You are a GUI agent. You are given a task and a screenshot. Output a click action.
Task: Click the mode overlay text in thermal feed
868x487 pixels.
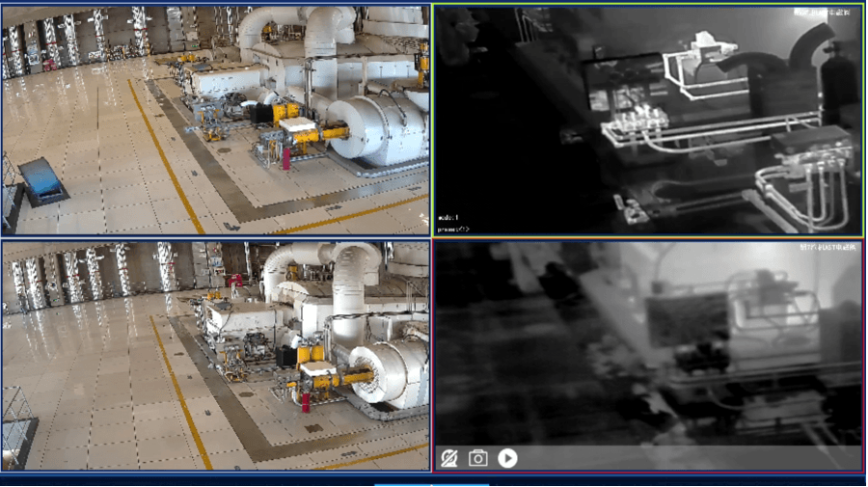(449, 217)
